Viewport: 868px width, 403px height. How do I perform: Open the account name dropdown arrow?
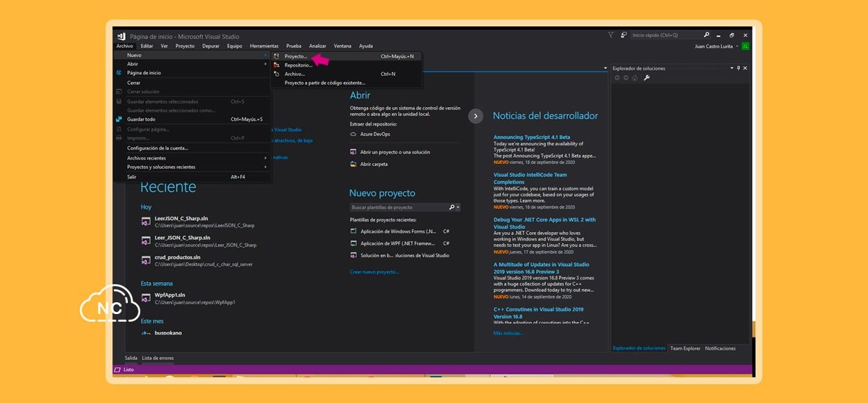coord(737,46)
